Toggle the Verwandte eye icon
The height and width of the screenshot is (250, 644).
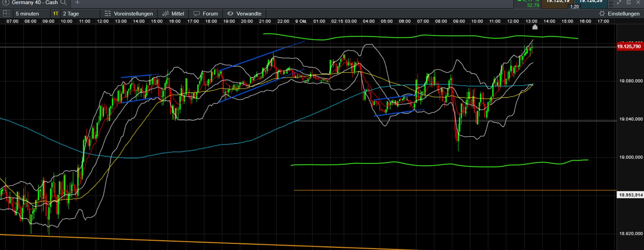tap(230, 13)
